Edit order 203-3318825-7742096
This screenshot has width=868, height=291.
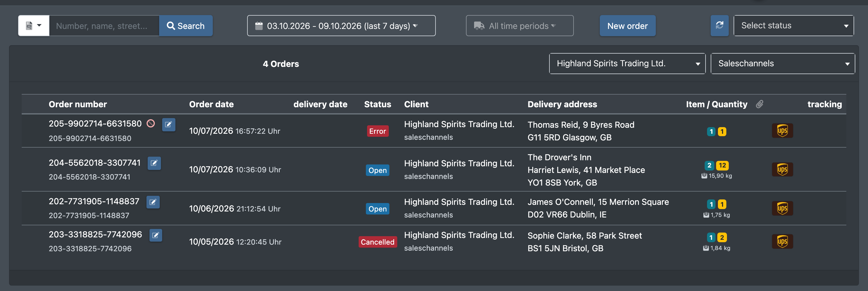coord(156,235)
